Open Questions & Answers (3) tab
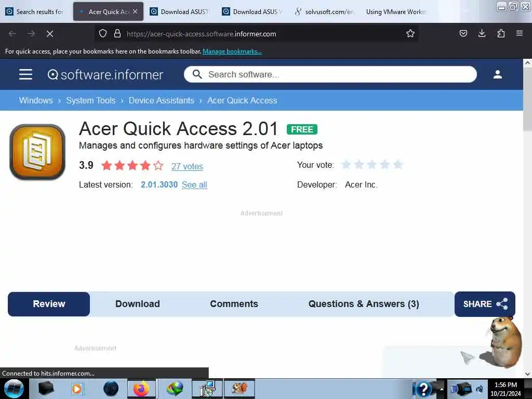This screenshot has width=532, height=399. point(364,304)
